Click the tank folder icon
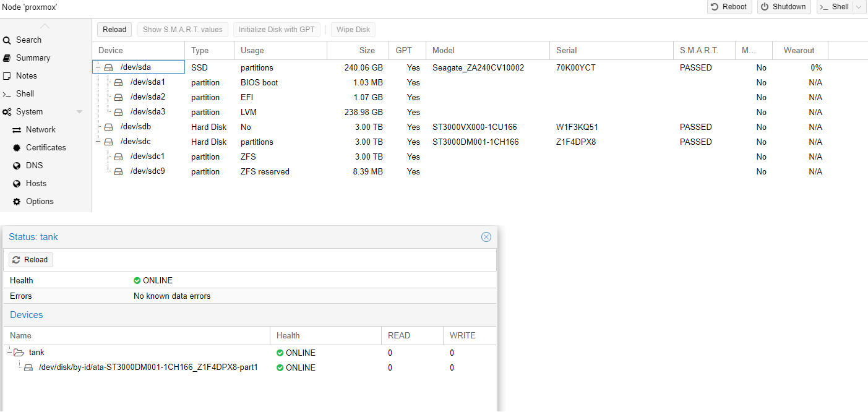This screenshot has height=412, width=868. coord(19,353)
